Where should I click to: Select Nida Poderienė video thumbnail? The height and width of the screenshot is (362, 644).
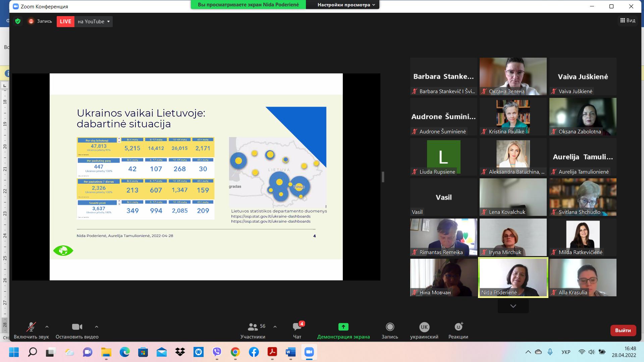513,277
